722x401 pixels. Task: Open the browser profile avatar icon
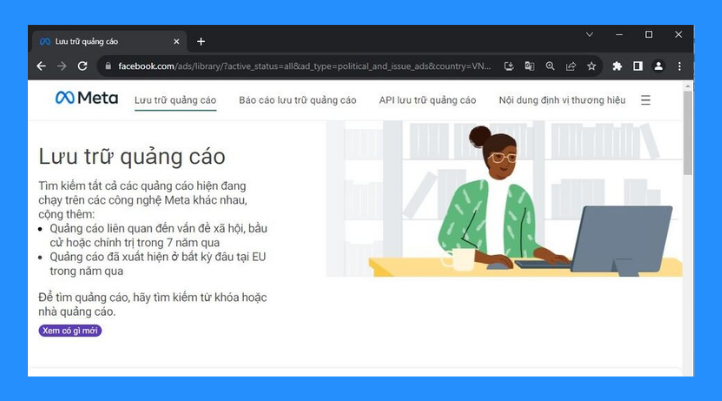tap(659, 66)
